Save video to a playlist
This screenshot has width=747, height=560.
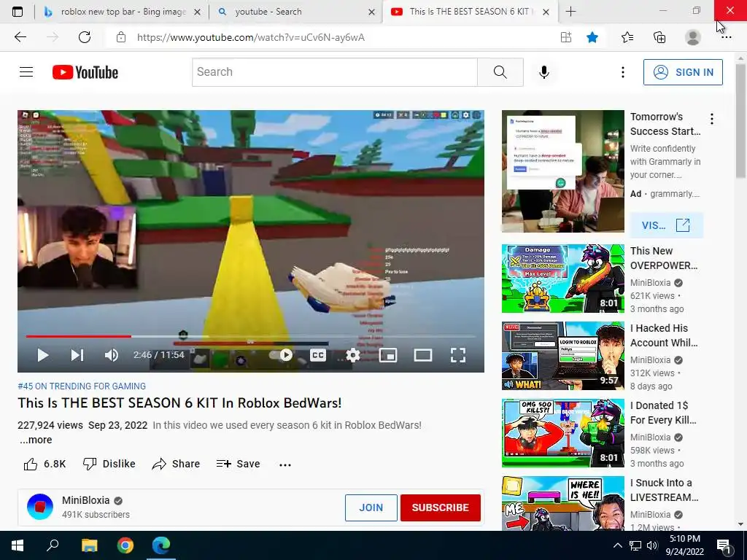point(238,464)
